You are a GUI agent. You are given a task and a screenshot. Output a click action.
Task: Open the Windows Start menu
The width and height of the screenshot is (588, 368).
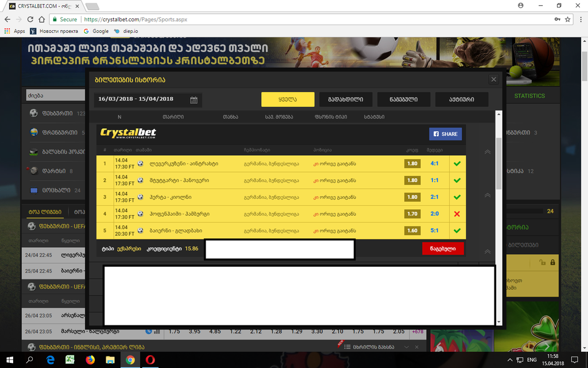click(x=10, y=360)
